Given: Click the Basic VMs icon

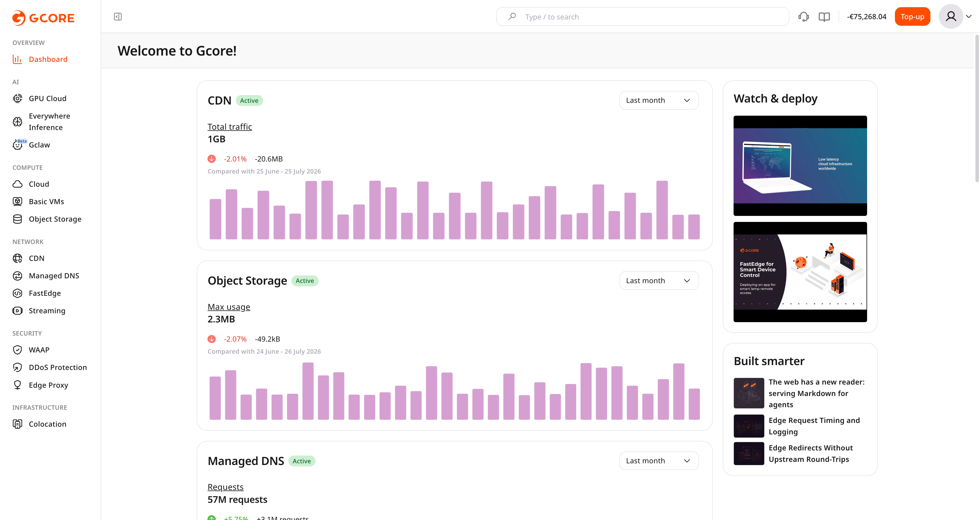Looking at the screenshot, I should (17, 202).
